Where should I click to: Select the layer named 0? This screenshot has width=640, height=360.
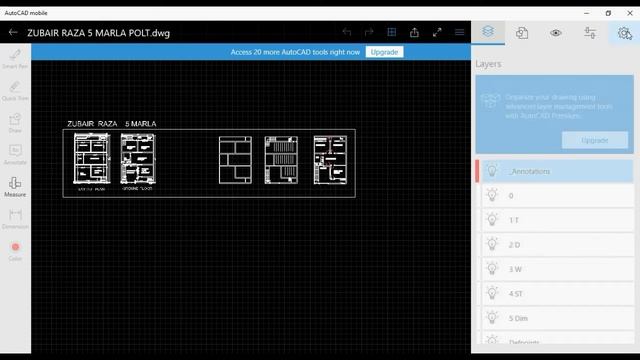511,196
